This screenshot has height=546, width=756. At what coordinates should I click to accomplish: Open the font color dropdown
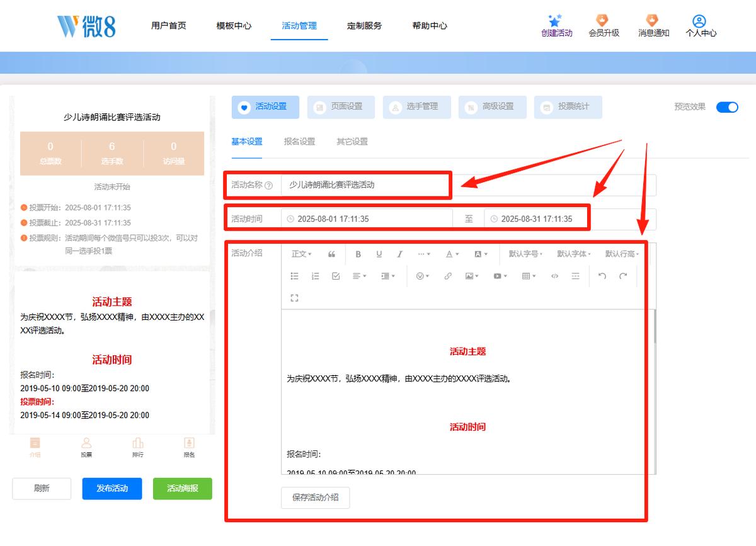coord(452,254)
